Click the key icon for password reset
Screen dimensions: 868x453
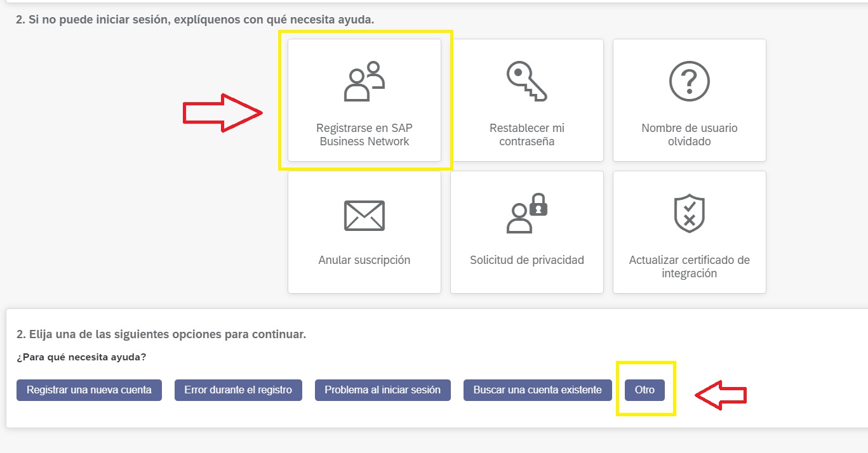click(x=526, y=82)
